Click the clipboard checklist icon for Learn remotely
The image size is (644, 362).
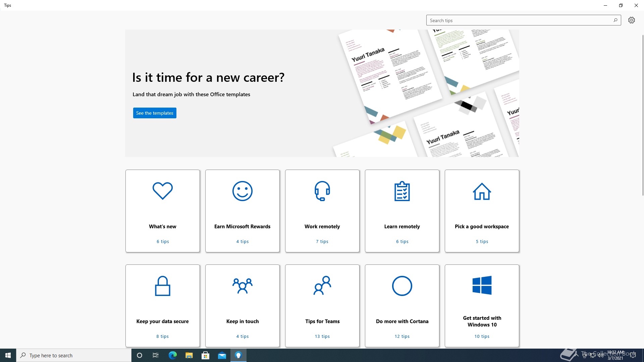(402, 191)
